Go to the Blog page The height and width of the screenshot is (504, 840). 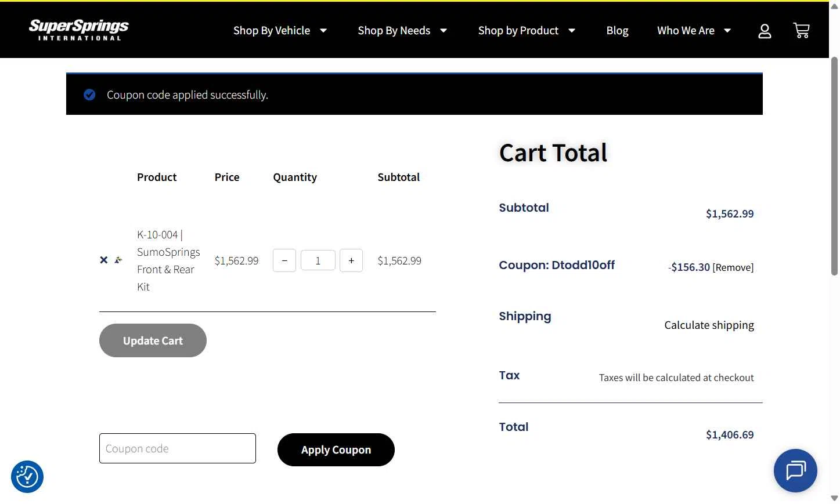pyautogui.click(x=617, y=31)
